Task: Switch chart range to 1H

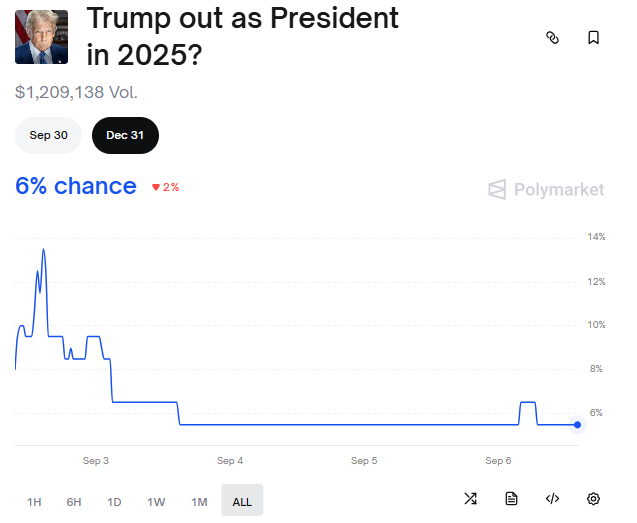Action: (x=34, y=501)
